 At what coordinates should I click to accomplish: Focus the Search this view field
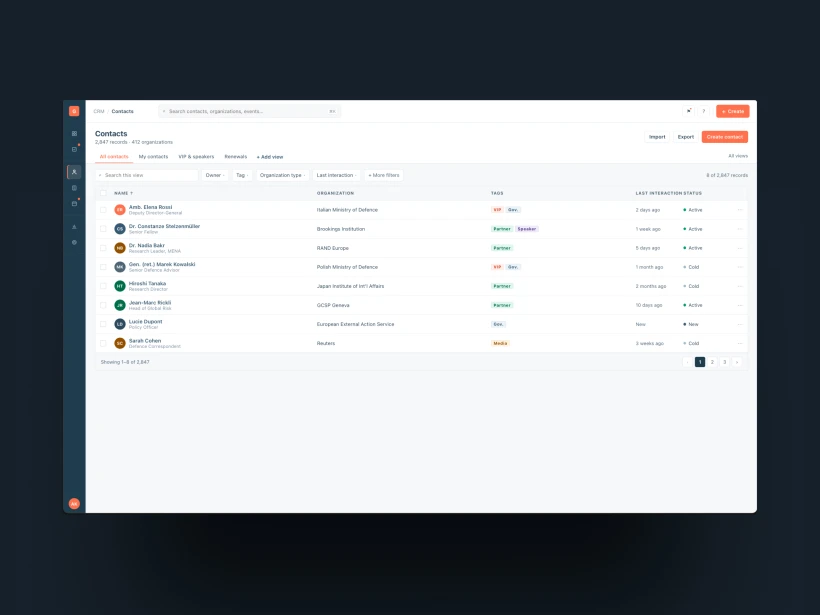147,175
